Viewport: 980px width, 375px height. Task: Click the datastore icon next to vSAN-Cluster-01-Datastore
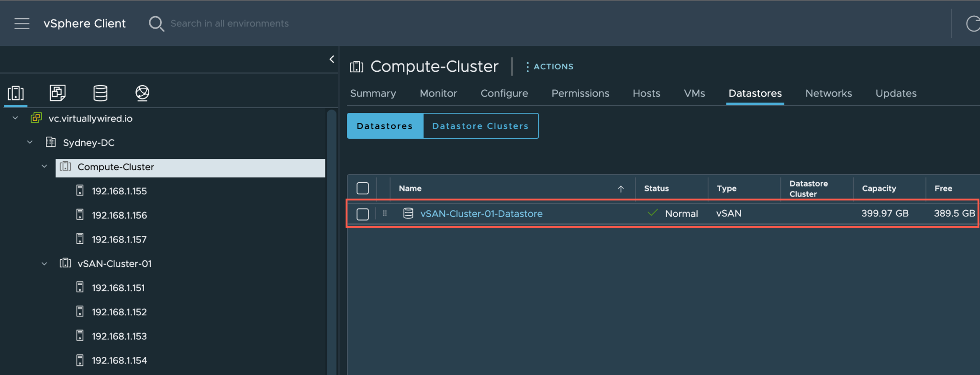408,213
